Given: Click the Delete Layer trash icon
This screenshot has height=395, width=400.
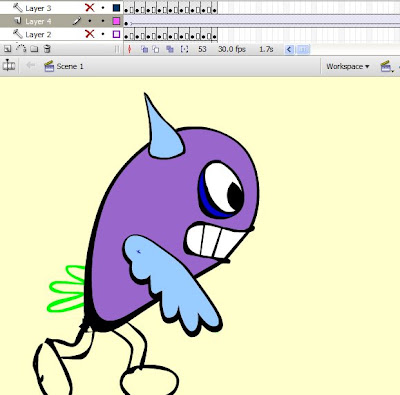Looking at the screenshot, I should pos(47,49).
